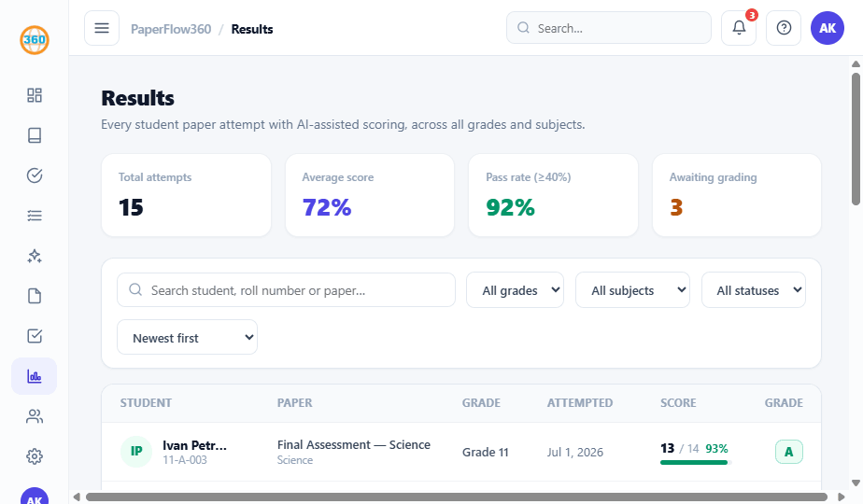Image resolution: width=863 pixels, height=504 pixels.
Task: Click roll number 11-A-003
Action: pos(185,460)
